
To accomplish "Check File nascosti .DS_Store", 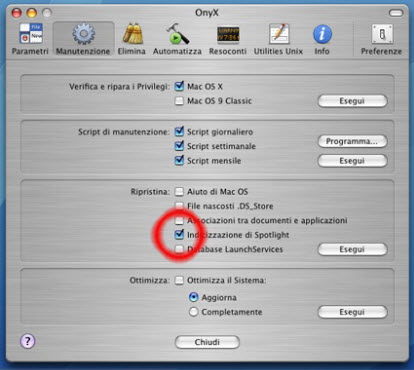I will [x=179, y=206].
